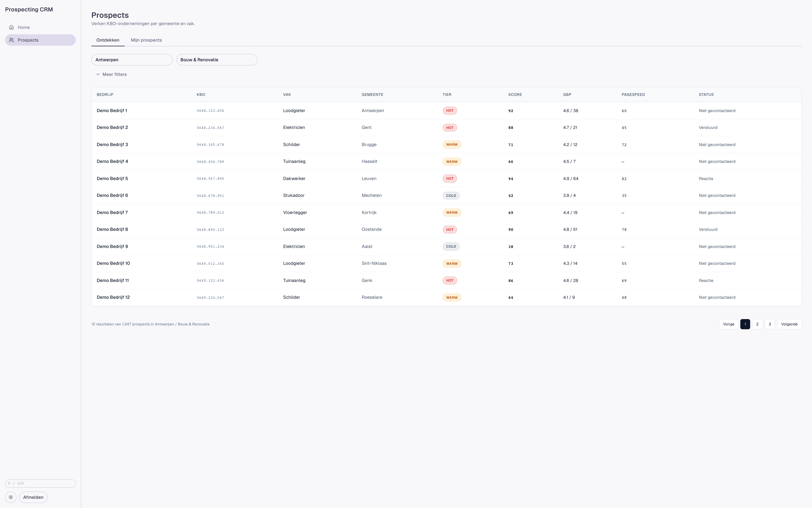The image size is (812, 508).
Task: Click score 94 of Demo Bedrijf 5
Action: coord(511,179)
